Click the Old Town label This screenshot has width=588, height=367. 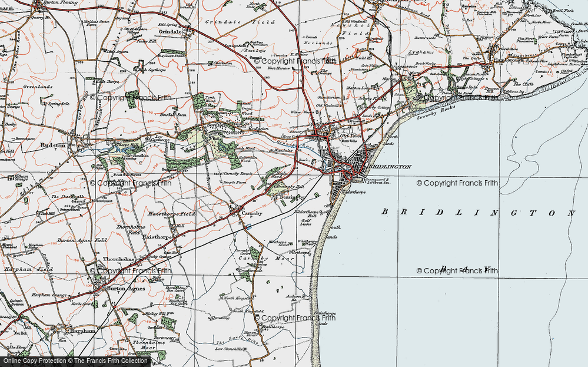(x=350, y=135)
